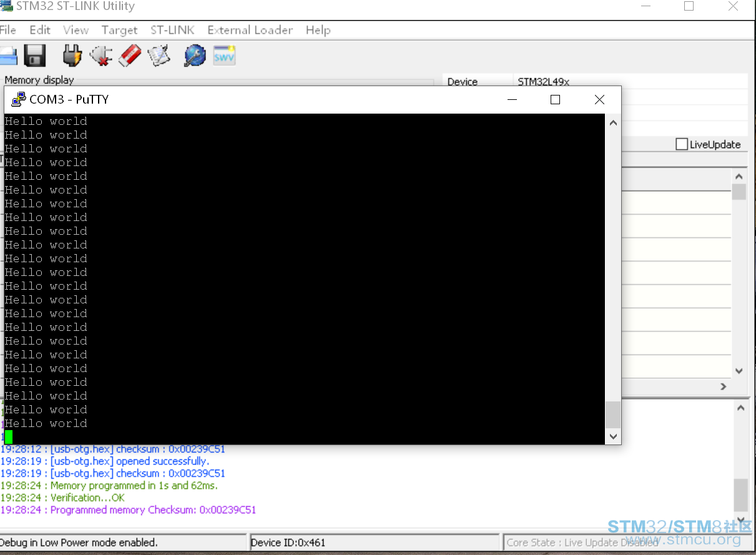
Task: Click the Full chip erase icon
Action: [x=130, y=56]
